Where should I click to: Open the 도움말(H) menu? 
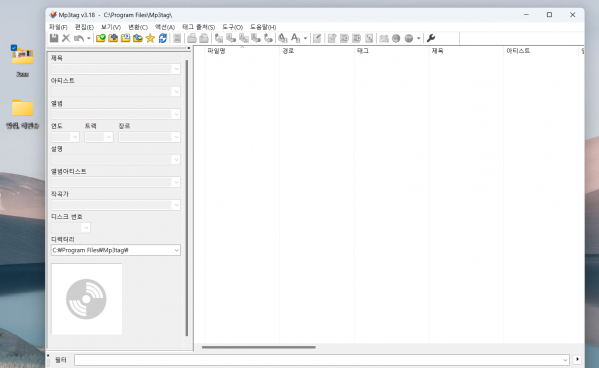click(x=263, y=27)
